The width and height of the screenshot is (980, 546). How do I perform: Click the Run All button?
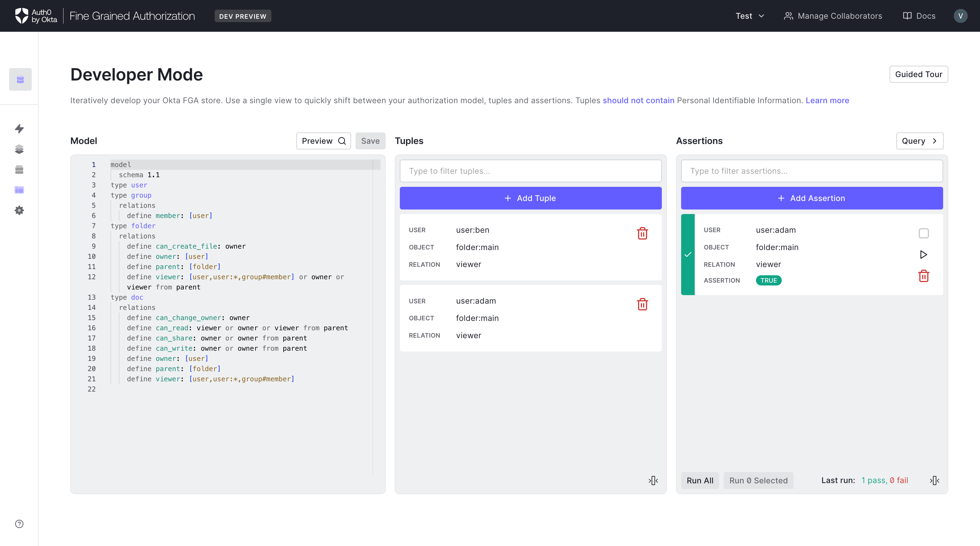[x=700, y=480]
